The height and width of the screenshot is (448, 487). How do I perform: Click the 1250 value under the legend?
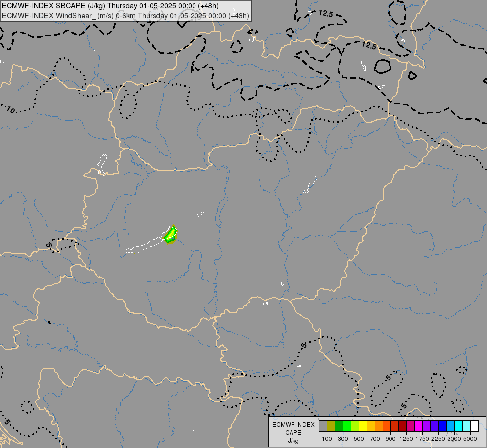pyautogui.click(x=406, y=439)
